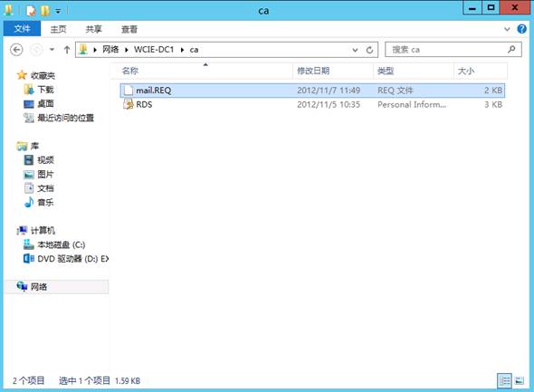The width and height of the screenshot is (534, 392).
Task: Click the Forward navigation arrow
Action: pos(36,50)
